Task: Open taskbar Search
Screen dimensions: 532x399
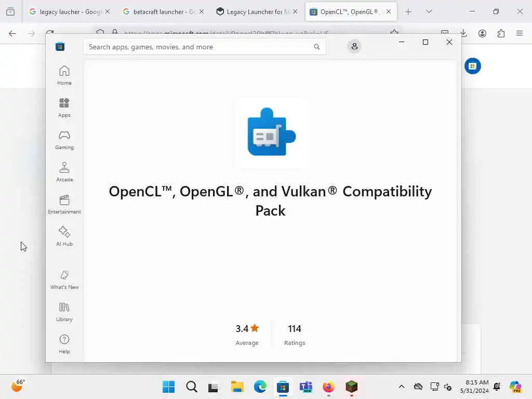Action: tap(191, 387)
